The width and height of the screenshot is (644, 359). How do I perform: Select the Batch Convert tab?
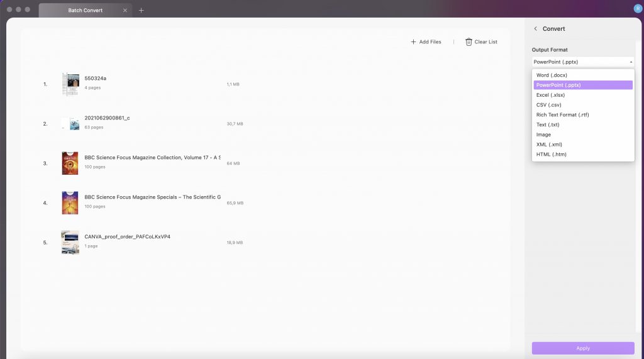coord(86,10)
